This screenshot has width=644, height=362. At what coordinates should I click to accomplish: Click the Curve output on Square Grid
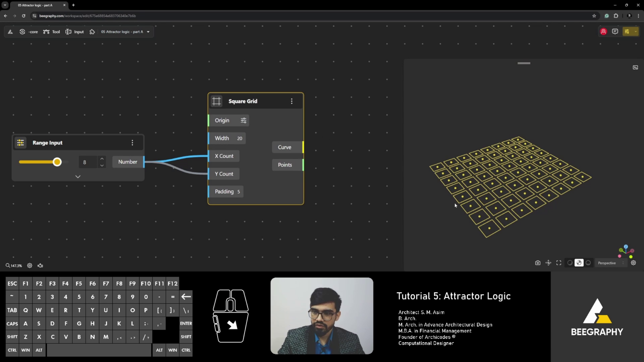click(285, 147)
